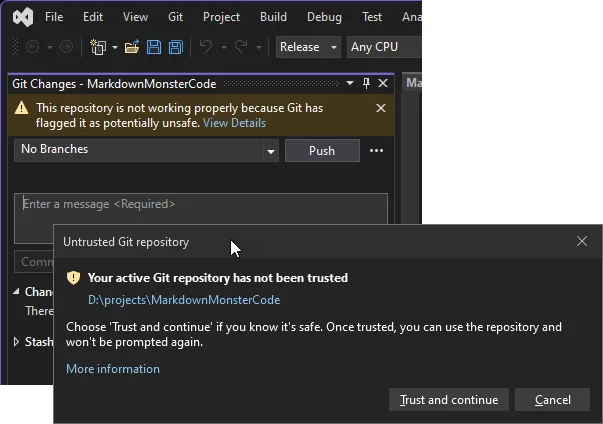This screenshot has width=603, height=424.
Task: Click the Untrusted Git repository title bar
Action: [x=328, y=242]
